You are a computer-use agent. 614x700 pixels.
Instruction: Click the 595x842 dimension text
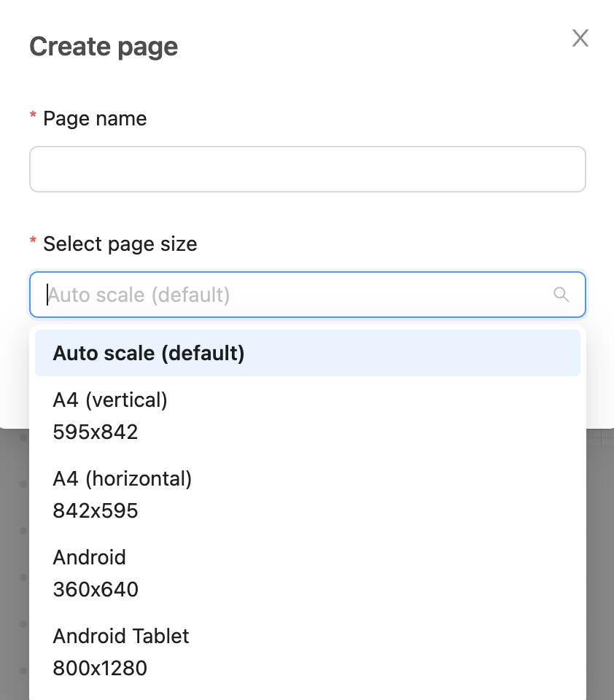point(96,432)
